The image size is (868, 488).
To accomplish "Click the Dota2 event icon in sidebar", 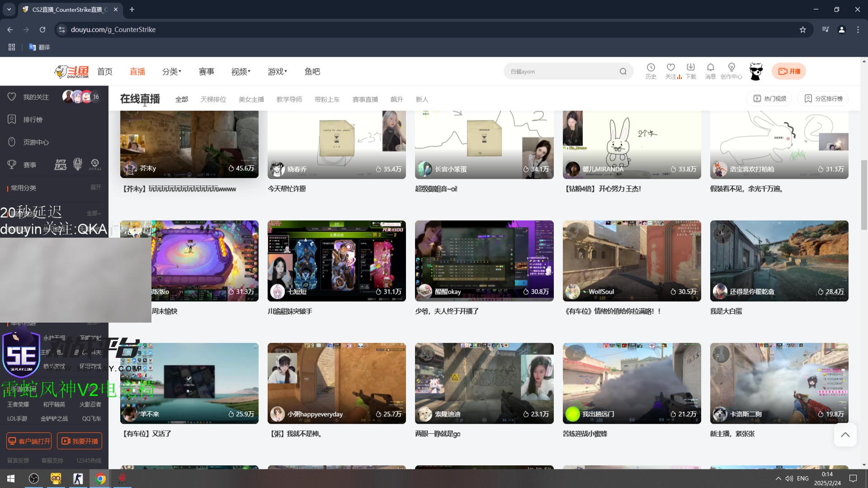I will click(95, 165).
